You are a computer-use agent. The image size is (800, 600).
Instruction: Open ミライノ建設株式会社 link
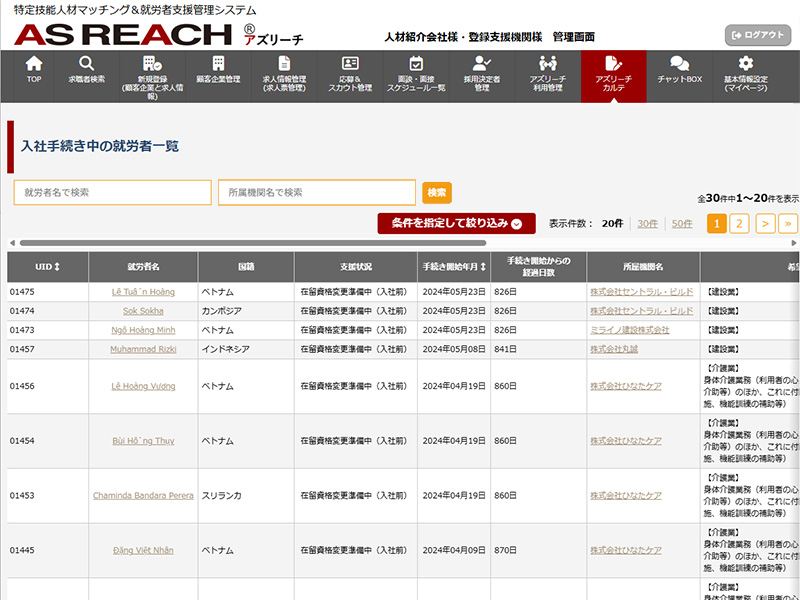click(x=630, y=330)
